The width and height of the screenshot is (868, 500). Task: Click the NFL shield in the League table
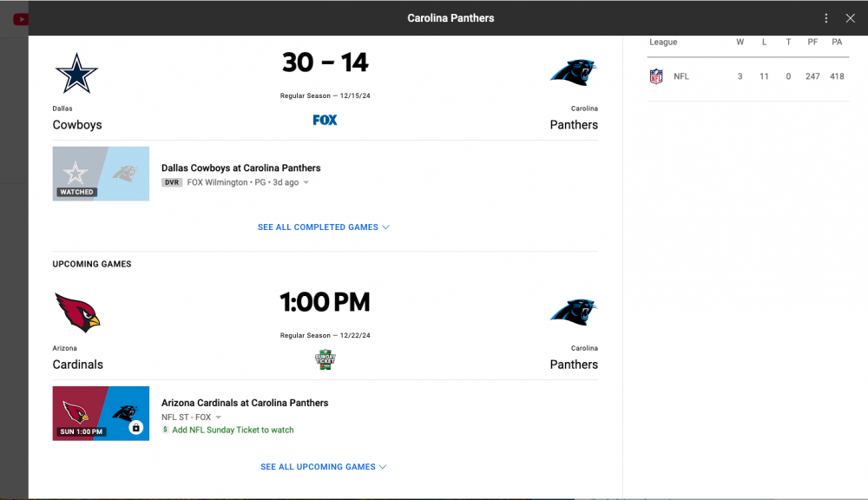657,76
